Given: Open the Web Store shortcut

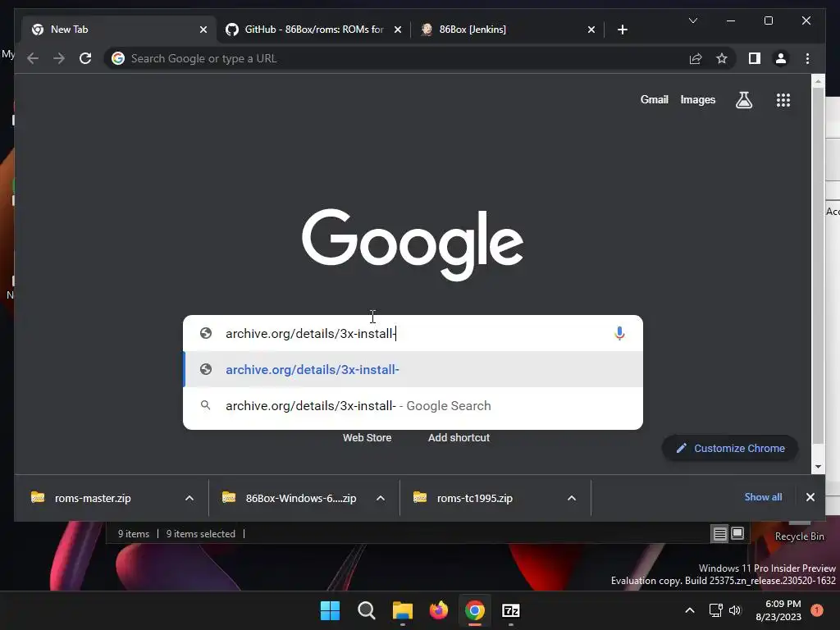Looking at the screenshot, I should (x=367, y=438).
